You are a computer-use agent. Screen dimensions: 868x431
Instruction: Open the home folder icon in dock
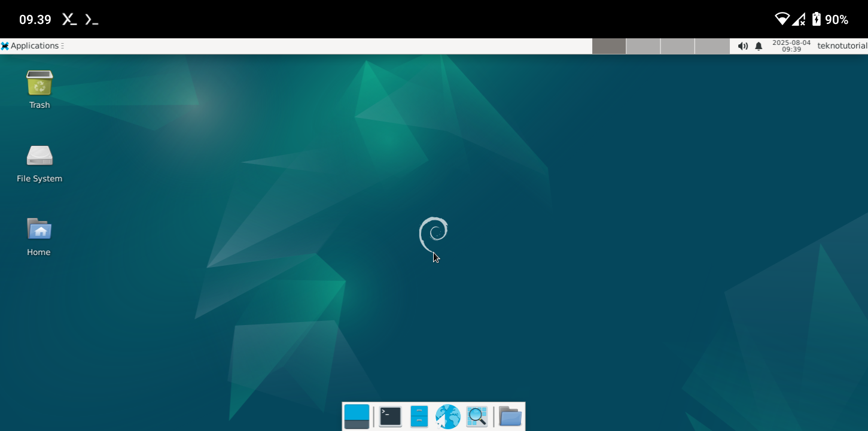510,416
